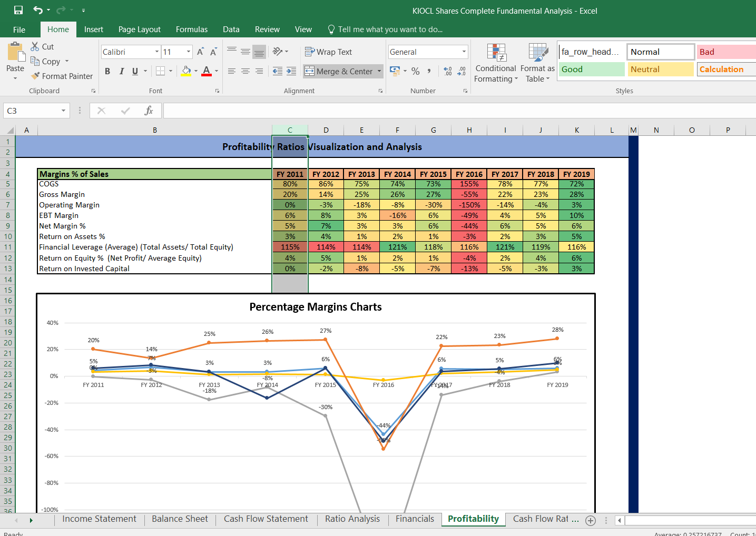This screenshot has height=536, width=756.
Task: Toggle Italic formatting
Action: [122, 71]
